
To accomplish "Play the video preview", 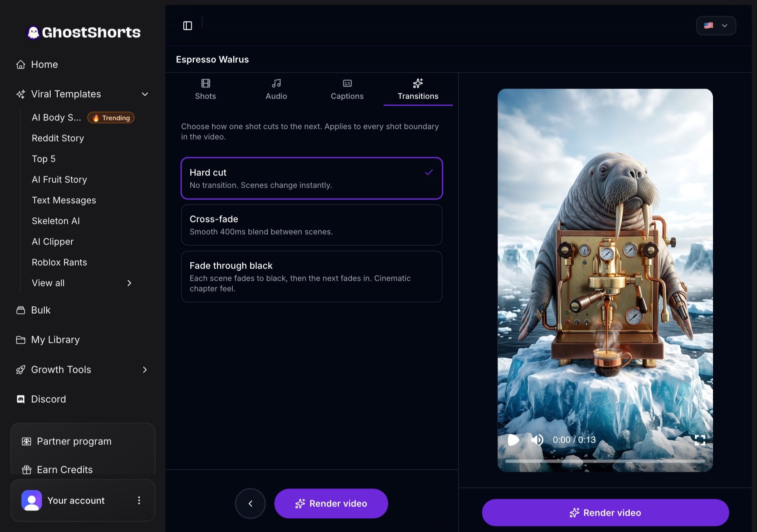I will (x=514, y=440).
